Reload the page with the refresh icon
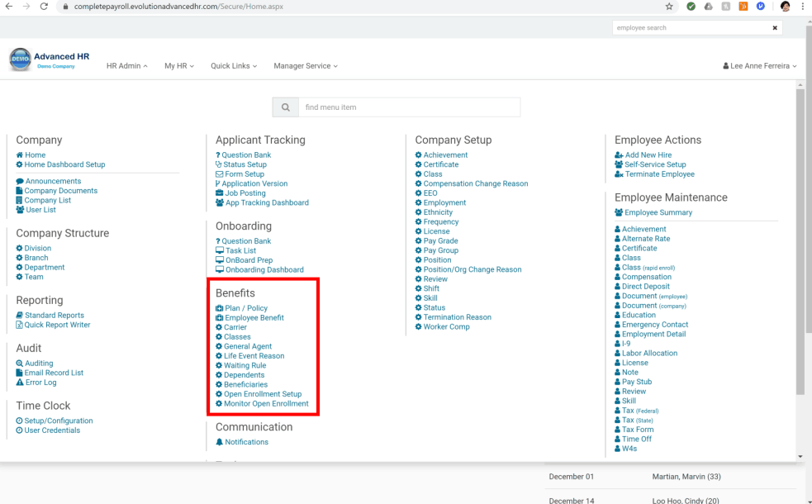Viewport: 812px width, 504px height. pyautogui.click(x=44, y=7)
